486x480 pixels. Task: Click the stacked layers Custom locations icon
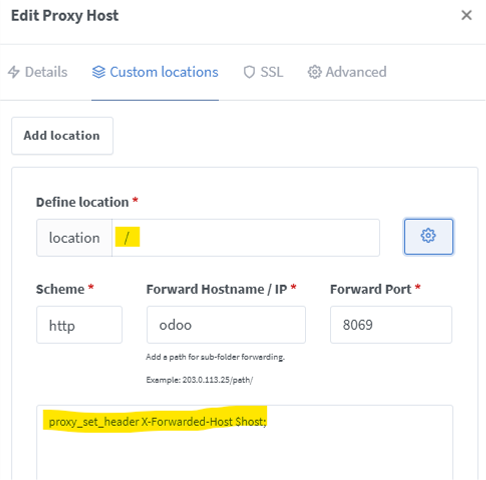tap(99, 72)
